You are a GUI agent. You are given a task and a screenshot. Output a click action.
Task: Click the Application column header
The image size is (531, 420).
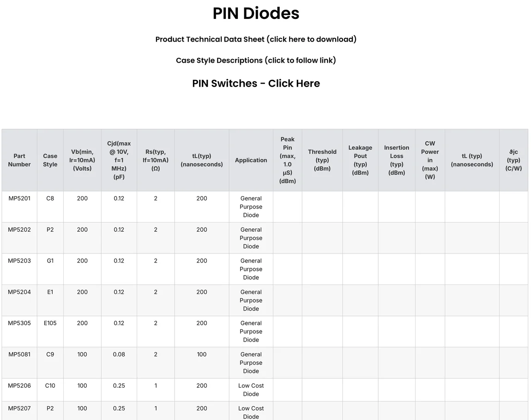click(x=251, y=160)
